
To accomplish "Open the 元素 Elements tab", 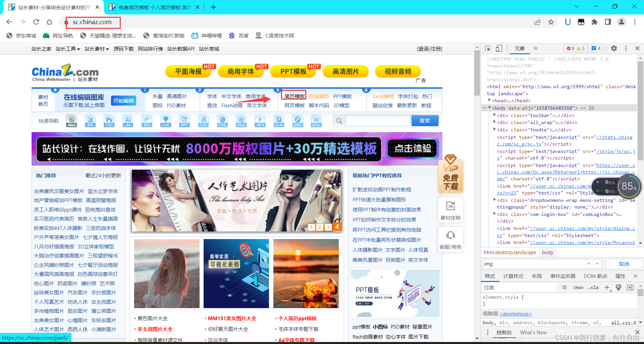I will click(x=520, y=49).
